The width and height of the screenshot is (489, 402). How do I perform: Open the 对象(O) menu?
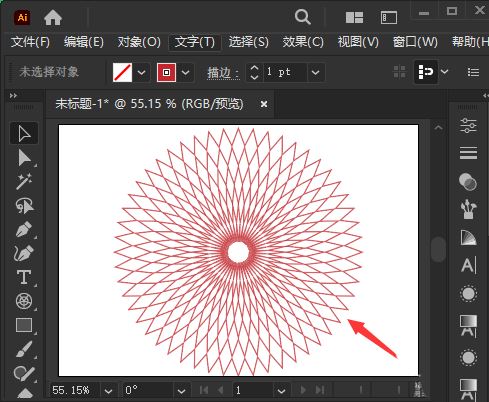click(139, 42)
